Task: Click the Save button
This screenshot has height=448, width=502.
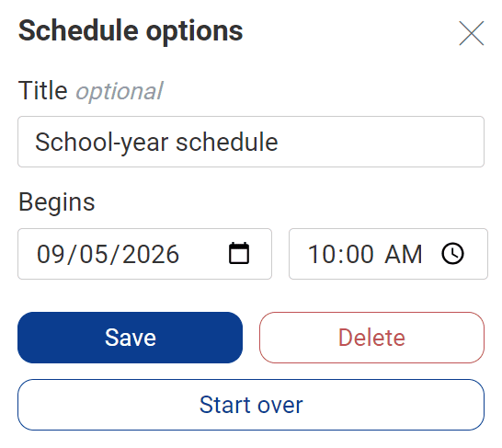Action: click(130, 338)
